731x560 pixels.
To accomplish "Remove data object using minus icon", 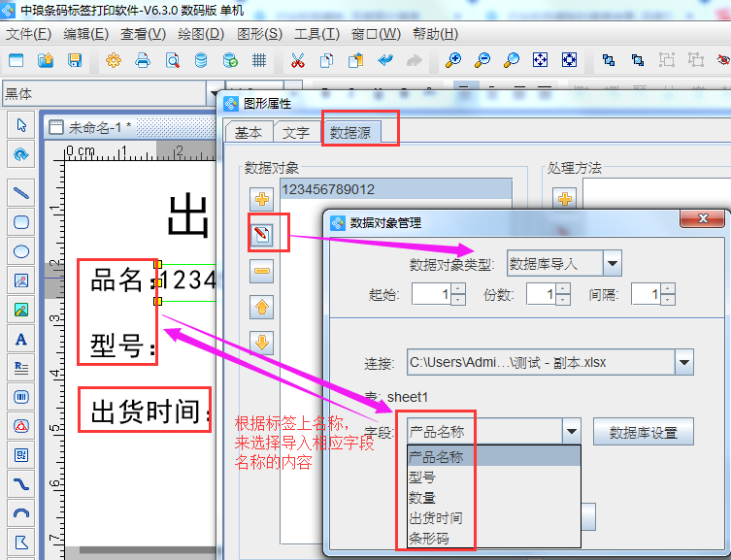I will pyautogui.click(x=262, y=271).
